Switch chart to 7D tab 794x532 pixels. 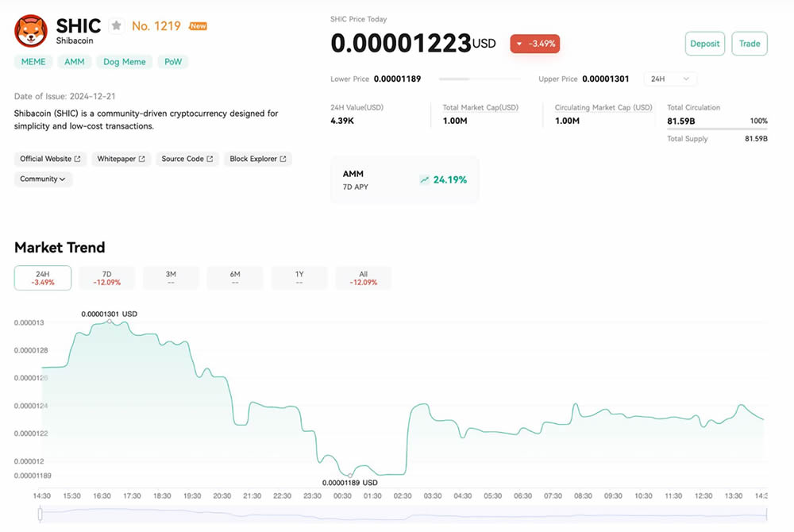(107, 278)
